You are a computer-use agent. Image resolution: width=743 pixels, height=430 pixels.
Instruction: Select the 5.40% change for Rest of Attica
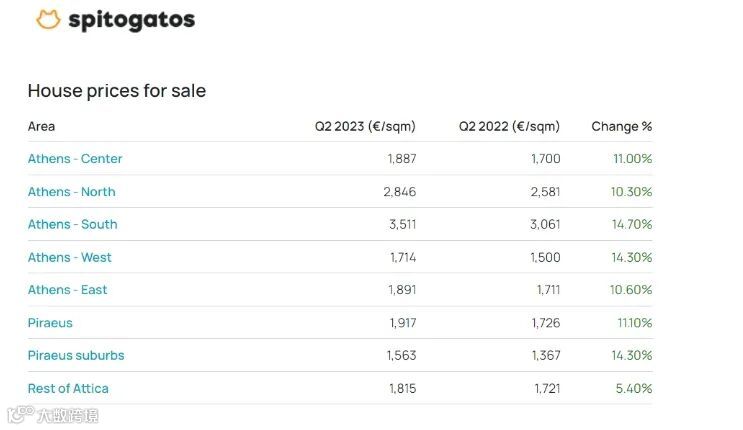click(x=634, y=388)
